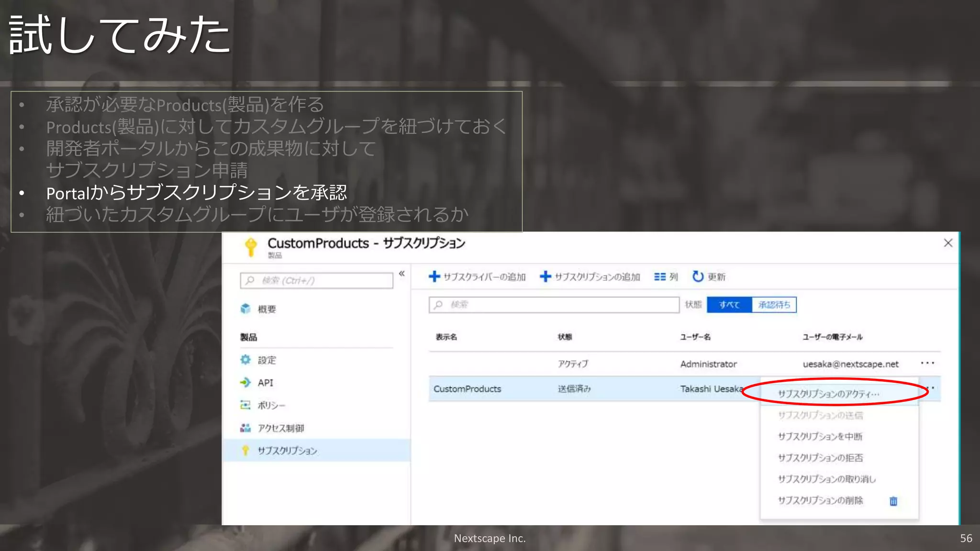Sort by 表示名 column header
This screenshot has width=980, height=551.
pyautogui.click(x=446, y=337)
